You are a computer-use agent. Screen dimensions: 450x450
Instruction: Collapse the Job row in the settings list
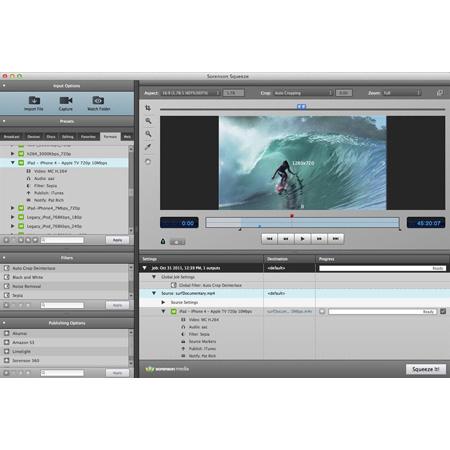[x=145, y=268]
